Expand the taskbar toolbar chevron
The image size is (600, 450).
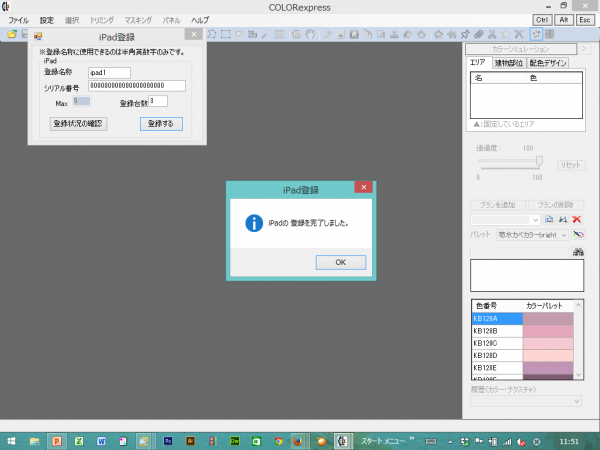(412, 438)
